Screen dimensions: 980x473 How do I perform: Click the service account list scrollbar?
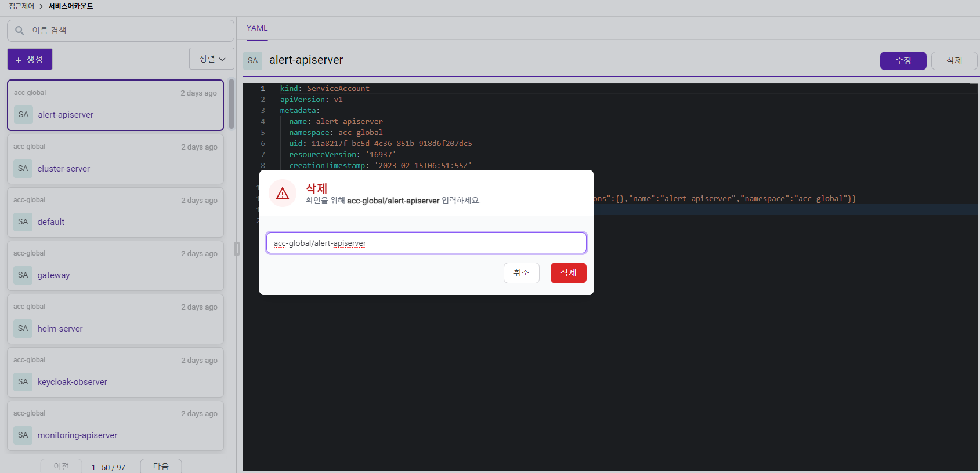[232, 104]
